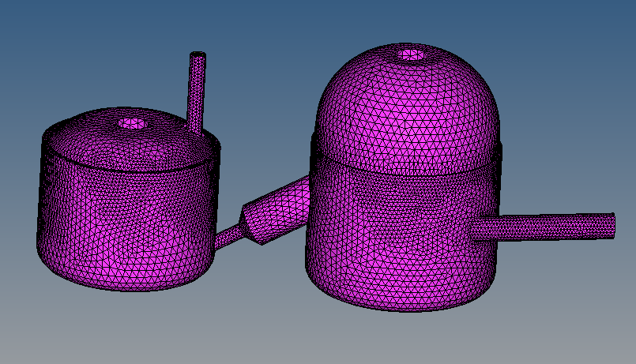Click the narrow pipe joining left tank to cone

pos(228,235)
